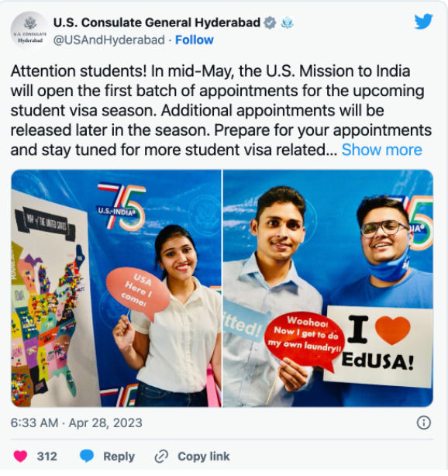Screen dimensions: 448x476
Task: Open the 6:33 AM Apr 28, 2023 timestamp
Action: pos(77,423)
